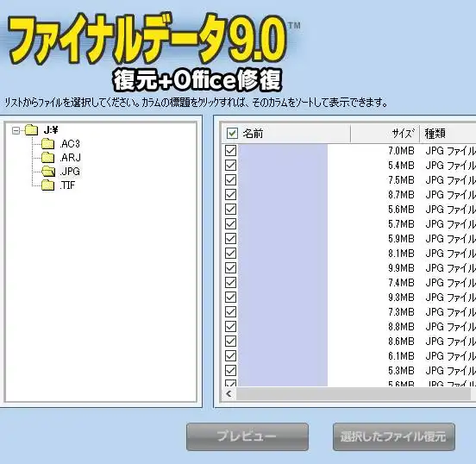Screen dimensions: 476x464
Task: Uncheck the 8.6MB file checkbox
Action: click(x=231, y=341)
